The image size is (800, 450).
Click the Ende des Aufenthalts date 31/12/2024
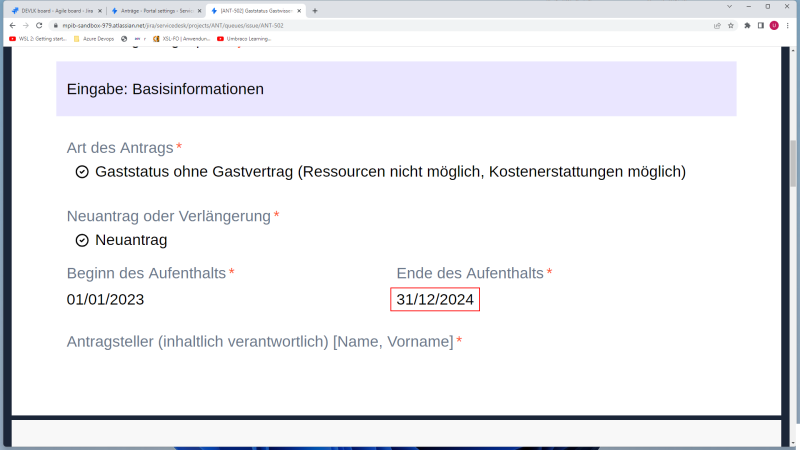[435, 299]
